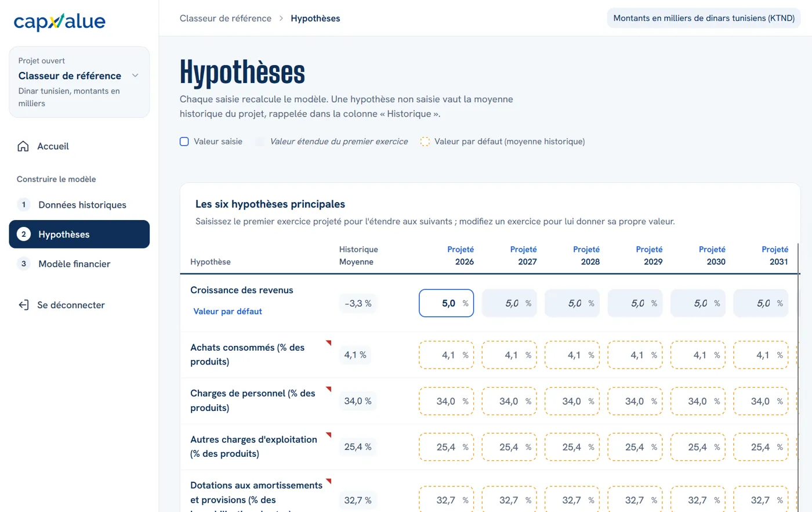Image resolution: width=812 pixels, height=512 pixels.
Task: Edit Croissance des revenus 2029 field
Action: 635,303
